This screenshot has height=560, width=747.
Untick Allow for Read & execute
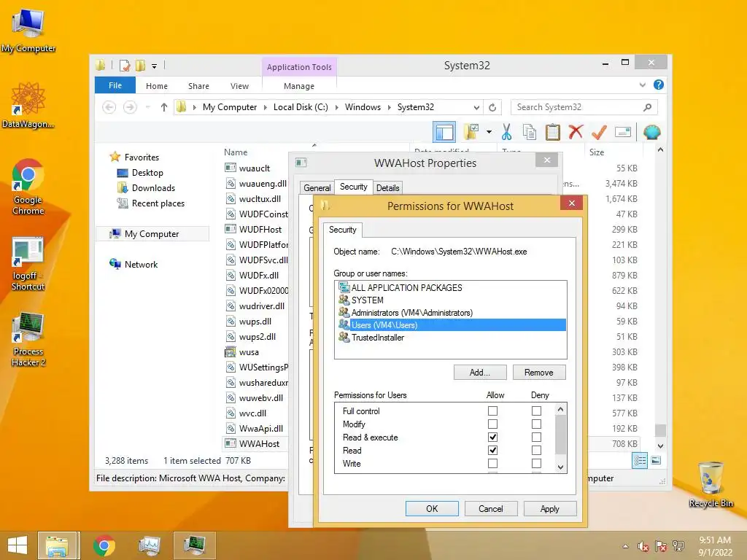click(x=492, y=437)
